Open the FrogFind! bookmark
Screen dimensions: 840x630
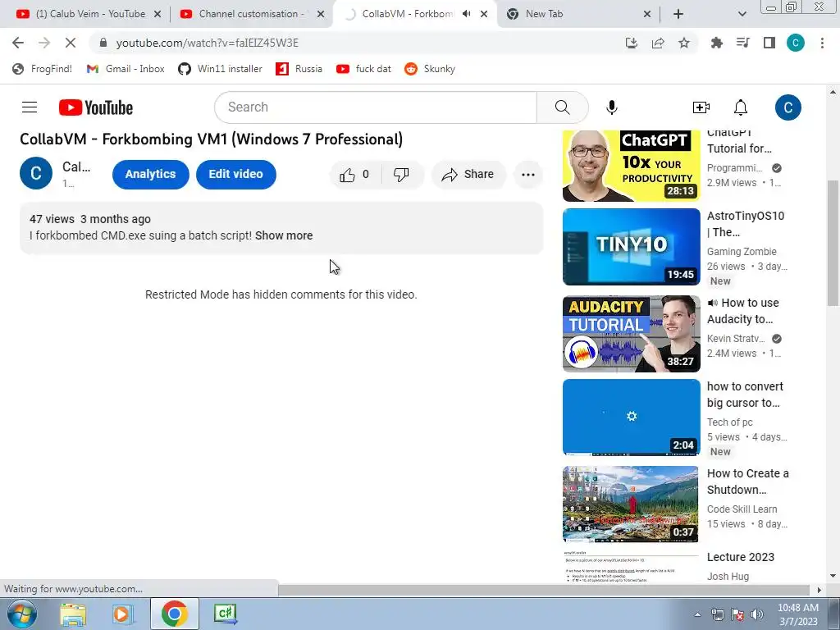tap(42, 69)
